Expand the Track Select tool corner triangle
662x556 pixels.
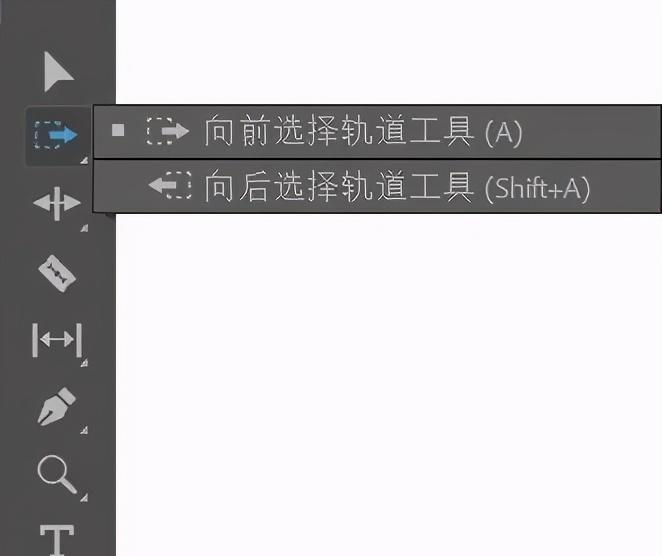pyautogui.click(x=84, y=160)
